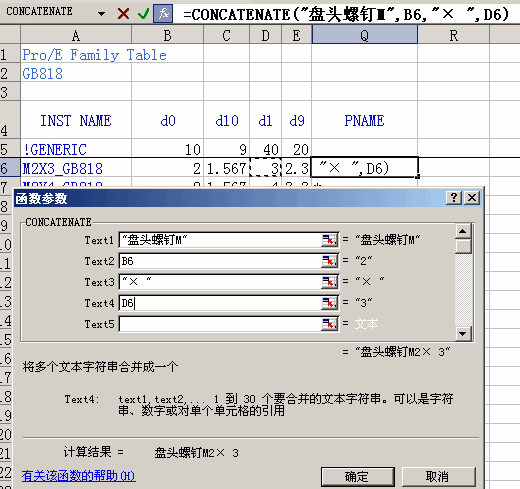Image resolution: width=520 pixels, height=489 pixels.
Task: Select row 6 header
Action: coord(9,168)
